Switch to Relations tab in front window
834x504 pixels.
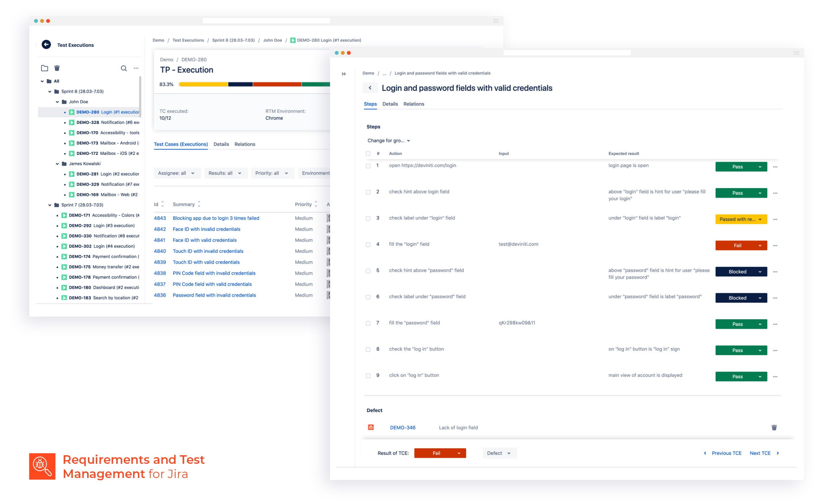tap(414, 104)
